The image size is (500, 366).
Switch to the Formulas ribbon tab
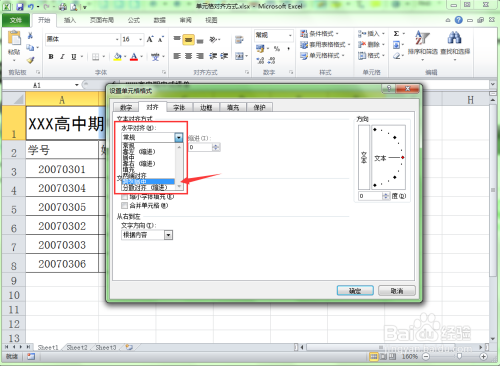tap(134, 20)
